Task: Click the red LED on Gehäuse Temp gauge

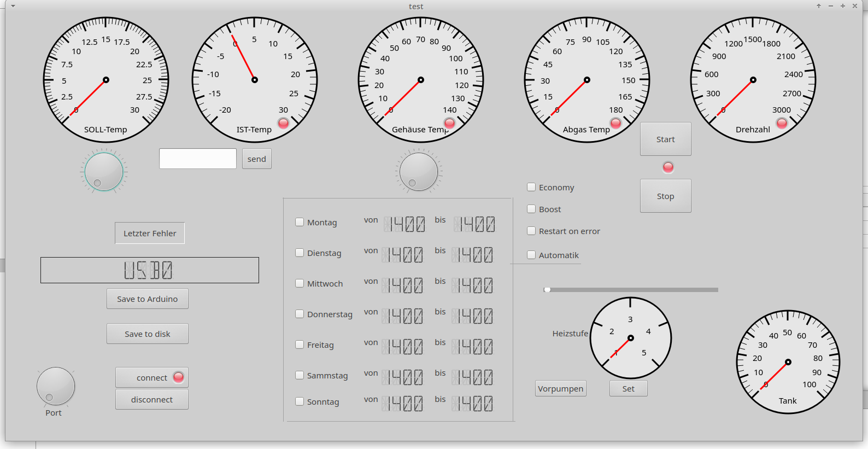Action: [x=449, y=123]
